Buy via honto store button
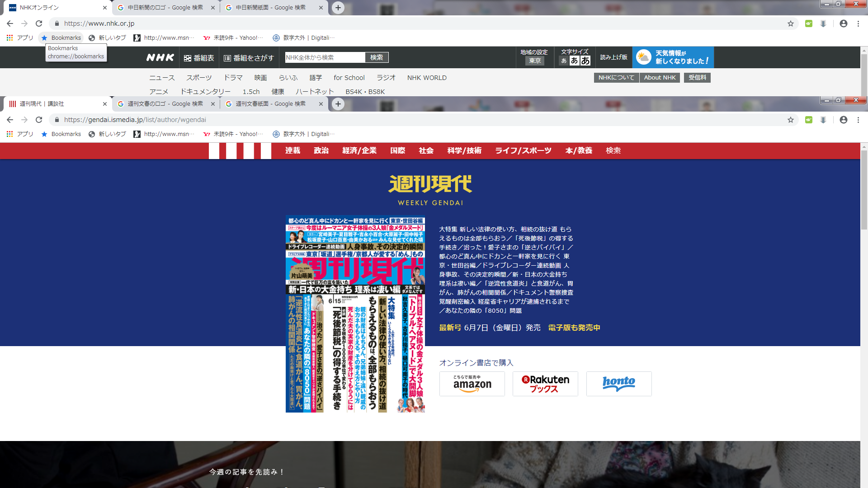 619,384
